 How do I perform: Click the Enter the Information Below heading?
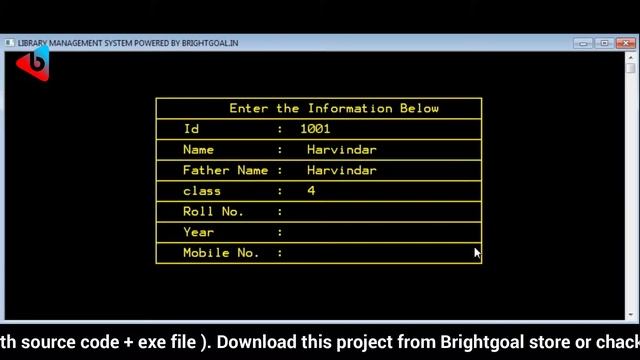tap(334, 108)
